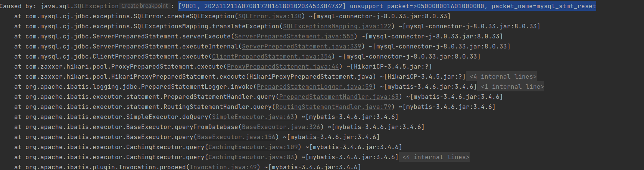Expand the 4 internal lines fold after HikariProxyPreparedStatement
The width and height of the screenshot is (644, 170).
[503, 76]
